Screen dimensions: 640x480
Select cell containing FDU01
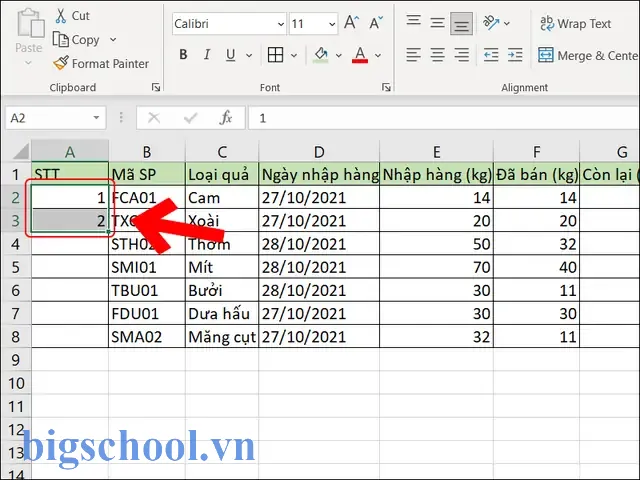(147, 313)
